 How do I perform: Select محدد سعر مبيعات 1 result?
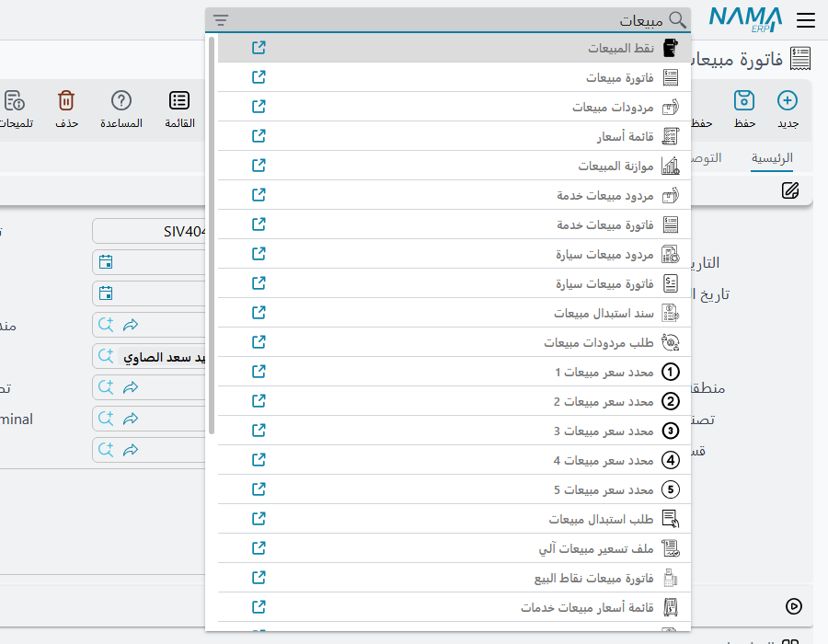tap(454, 372)
